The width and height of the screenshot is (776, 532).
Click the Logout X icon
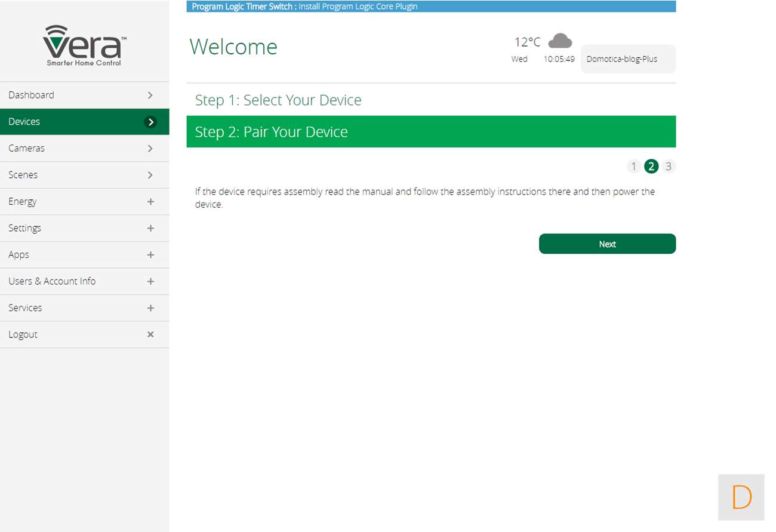coord(150,334)
